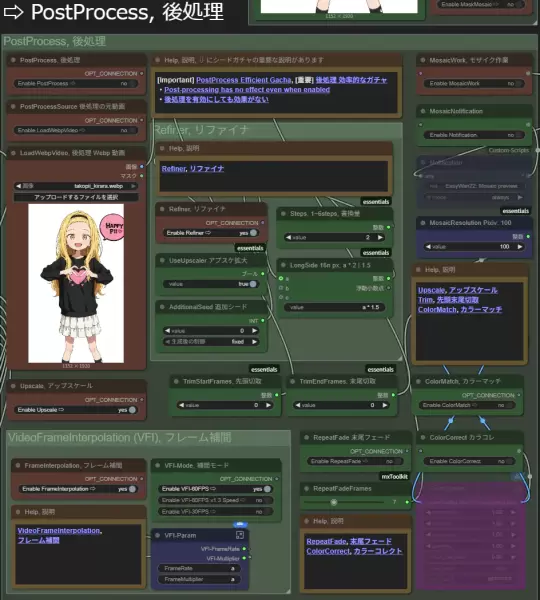Collapse the VFI-Mode, 補間モード node dot

coord(158,466)
